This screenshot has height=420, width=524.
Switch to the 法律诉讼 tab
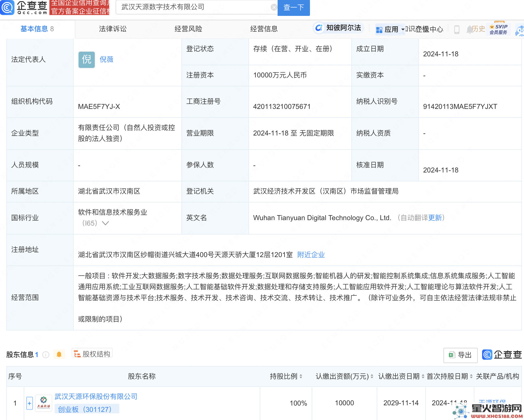(x=113, y=29)
